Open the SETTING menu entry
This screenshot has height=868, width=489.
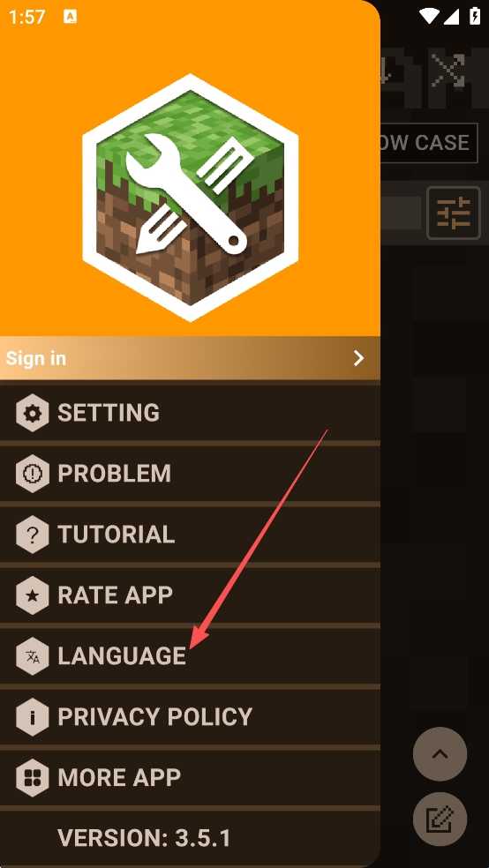190,413
